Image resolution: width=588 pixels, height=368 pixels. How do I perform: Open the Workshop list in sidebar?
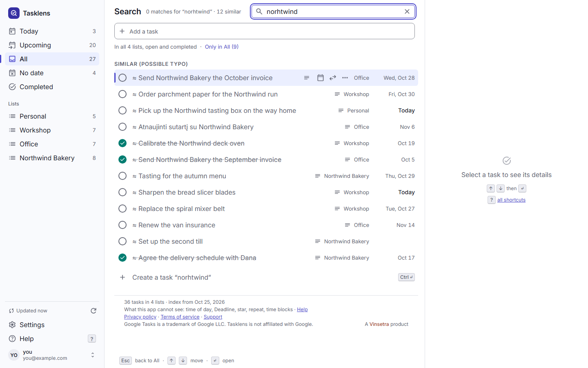click(52, 130)
